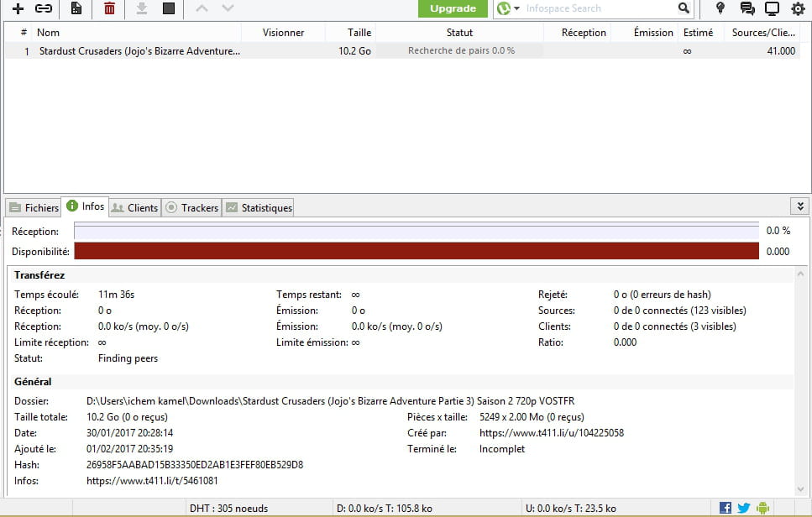Click the Créé par t411 URL
This screenshot has width=812, height=517.
pos(552,432)
